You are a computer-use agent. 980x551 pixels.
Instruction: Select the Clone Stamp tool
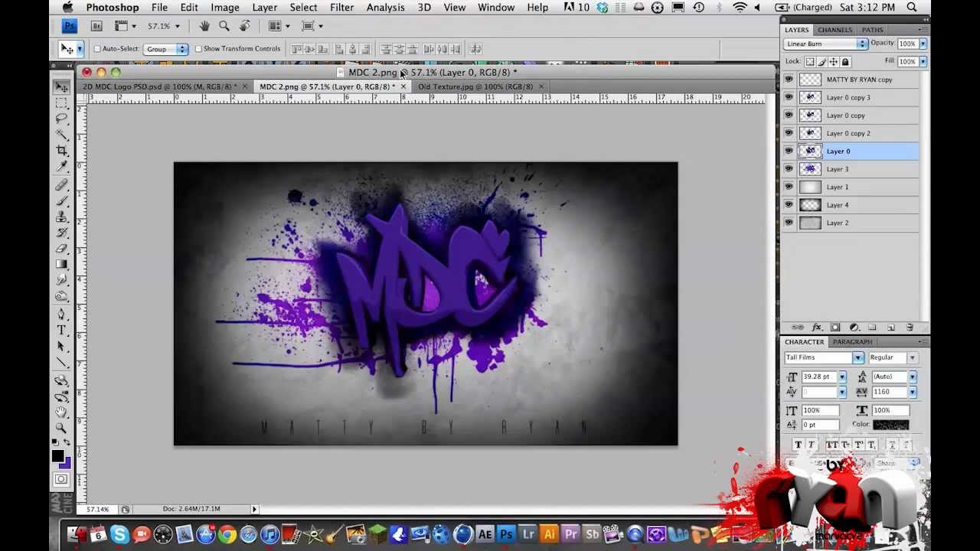pos(61,217)
